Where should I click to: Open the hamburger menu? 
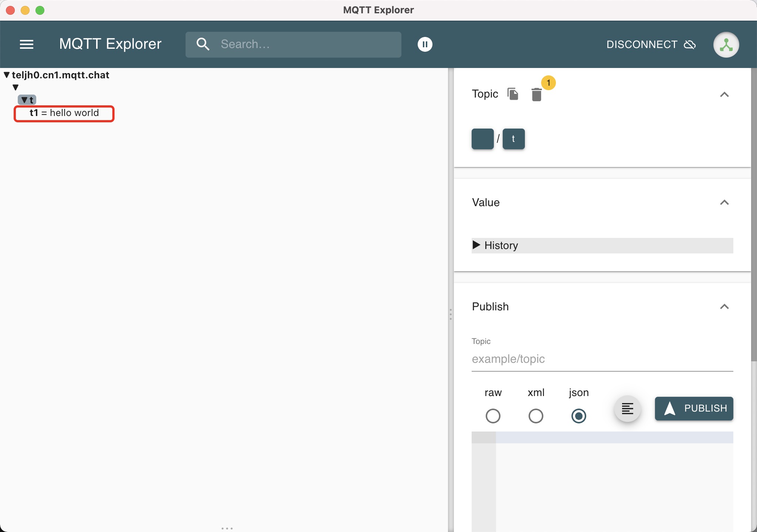pos(27,44)
